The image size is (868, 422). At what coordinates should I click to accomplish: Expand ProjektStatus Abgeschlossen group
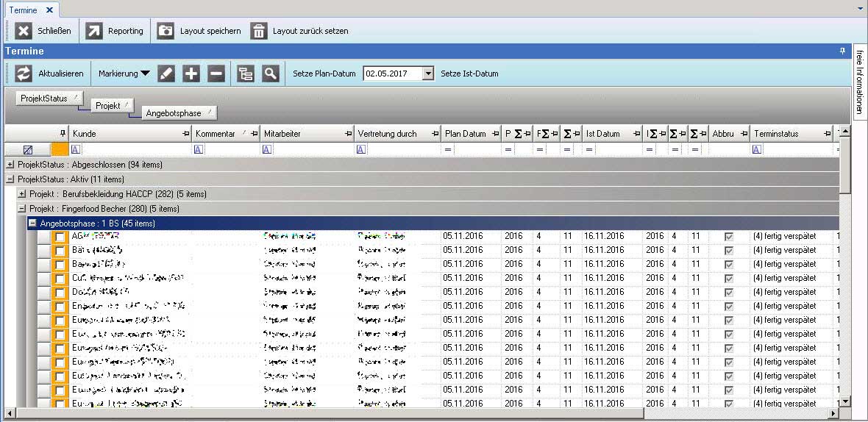[x=10, y=165]
